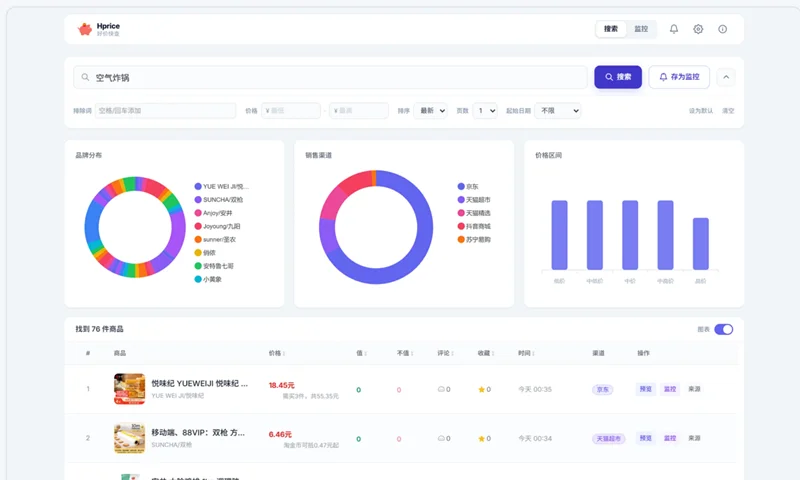Sort table by 时间 column
Viewport: 800px width, 480px height.
[526, 353]
